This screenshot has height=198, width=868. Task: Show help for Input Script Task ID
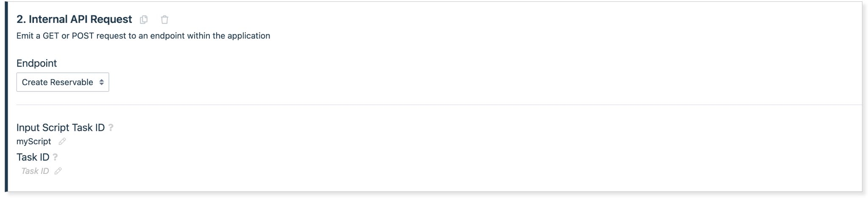[x=111, y=127]
